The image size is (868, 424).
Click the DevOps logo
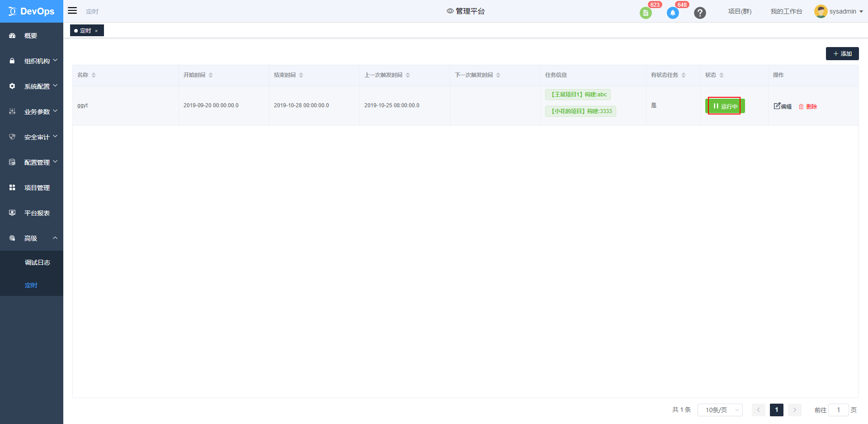coord(32,11)
